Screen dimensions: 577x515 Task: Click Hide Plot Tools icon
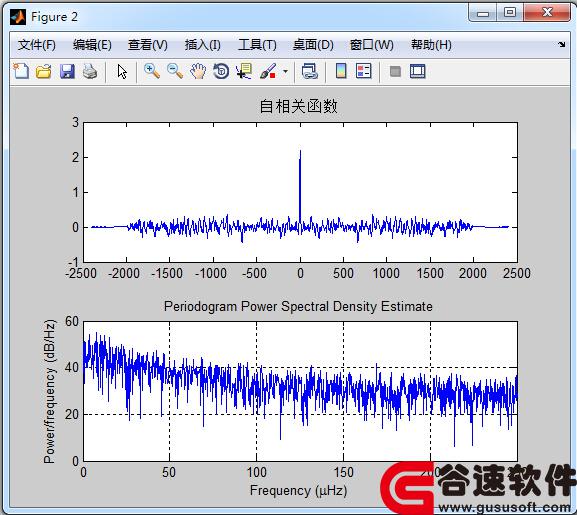click(395, 71)
